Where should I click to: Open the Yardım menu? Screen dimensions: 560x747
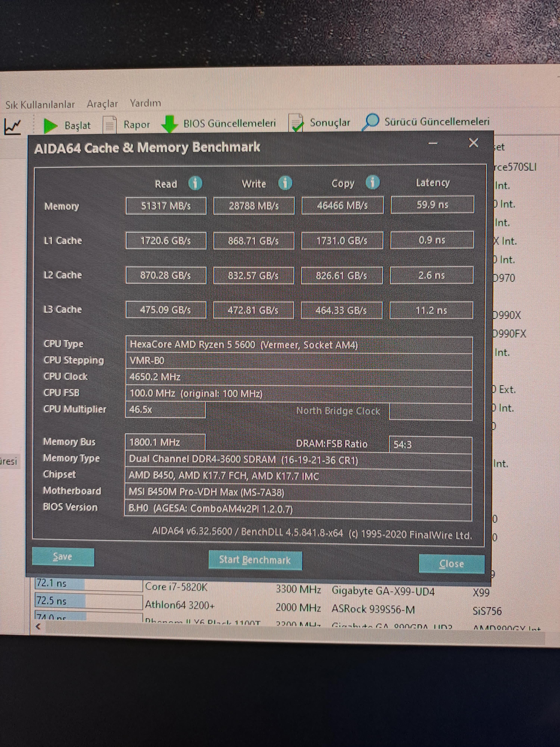(145, 103)
